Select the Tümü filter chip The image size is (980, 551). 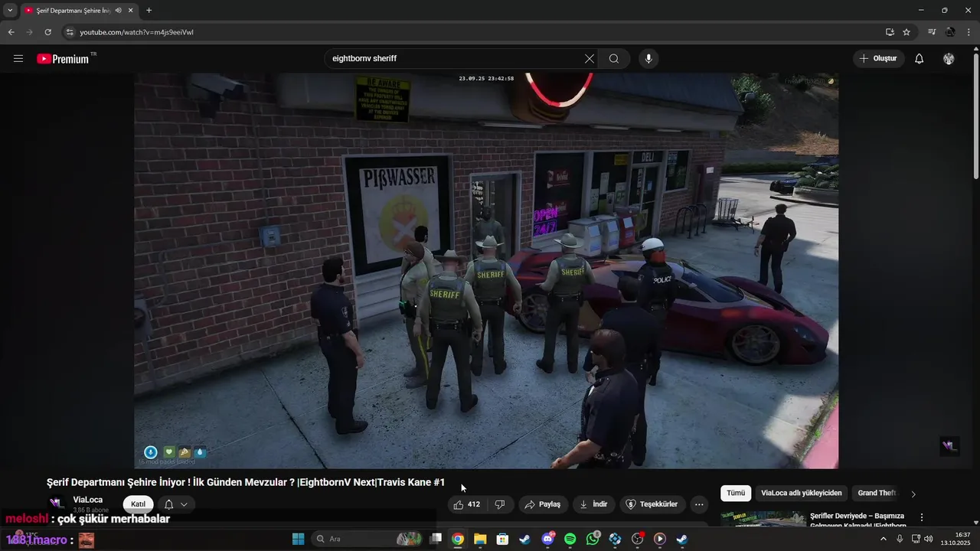(736, 494)
